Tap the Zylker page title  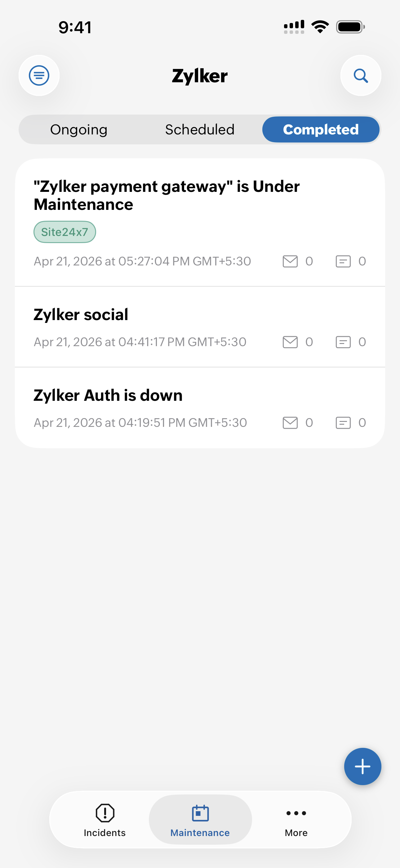point(200,76)
